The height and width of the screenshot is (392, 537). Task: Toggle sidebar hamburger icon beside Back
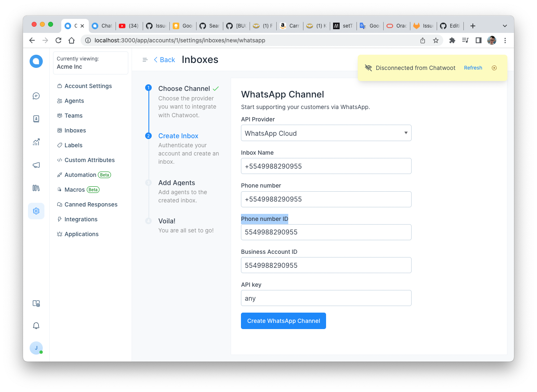click(145, 60)
